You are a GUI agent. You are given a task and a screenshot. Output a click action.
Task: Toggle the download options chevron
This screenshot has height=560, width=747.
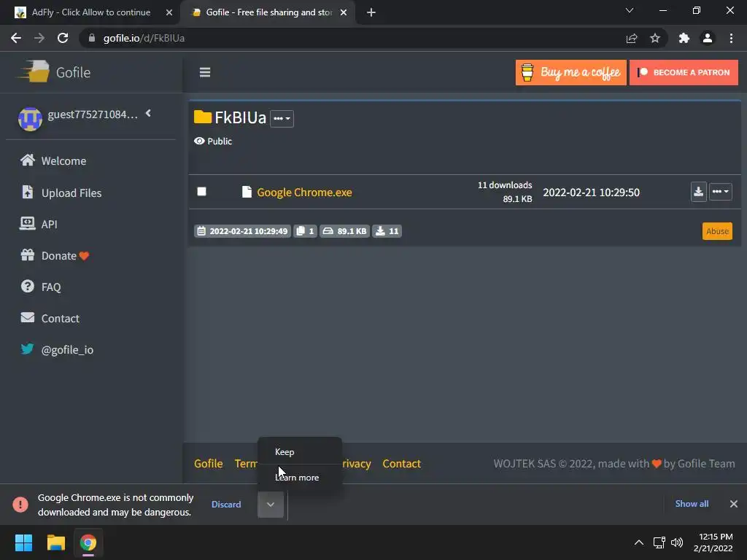tap(271, 505)
